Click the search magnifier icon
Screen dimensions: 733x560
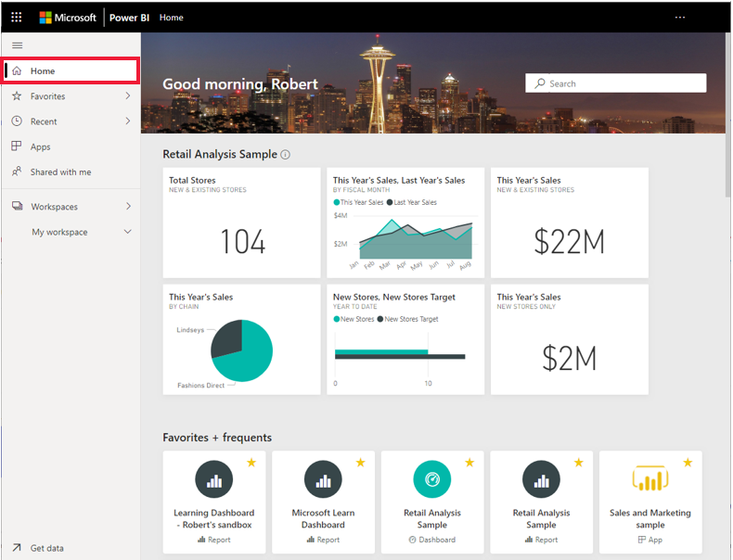tap(540, 83)
